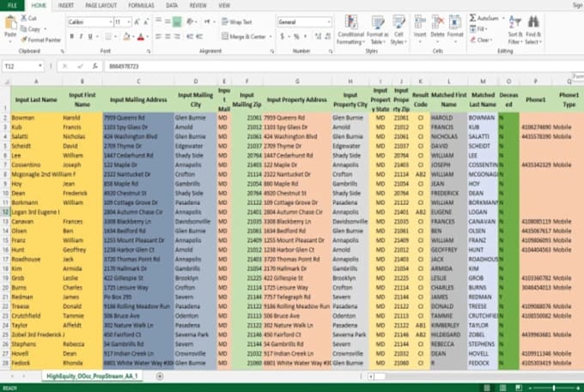
Task: Click AutoSum sigma icon
Action: coord(472,18)
